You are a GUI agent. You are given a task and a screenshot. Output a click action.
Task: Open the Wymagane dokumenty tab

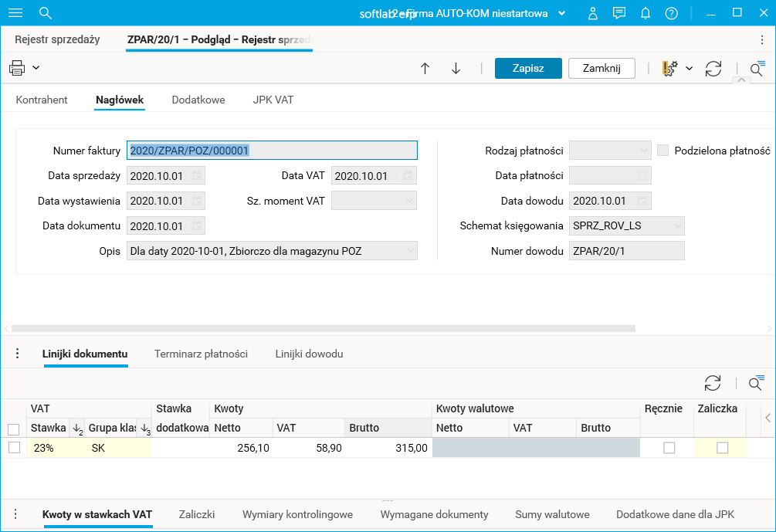coord(434,515)
